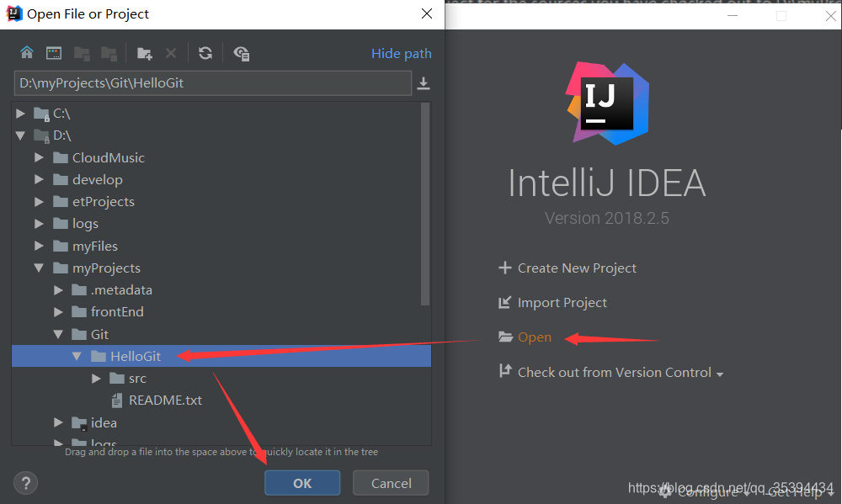Expand the etProjects folder
Image resolution: width=842 pixels, height=504 pixels.
coord(39,201)
